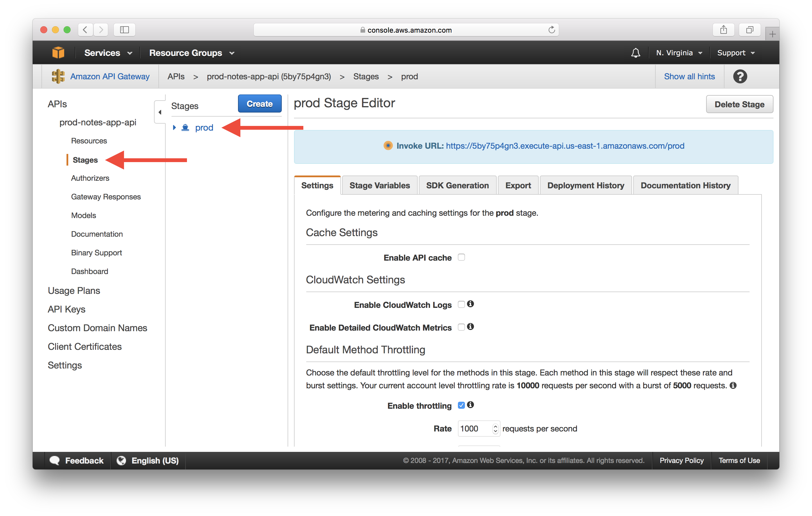Check Enable CloudWatch Logs

tap(461, 305)
